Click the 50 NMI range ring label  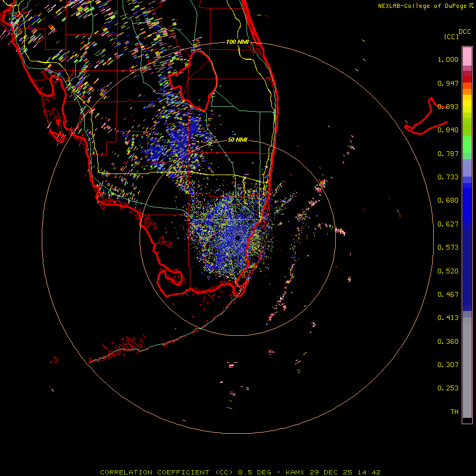(237, 140)
